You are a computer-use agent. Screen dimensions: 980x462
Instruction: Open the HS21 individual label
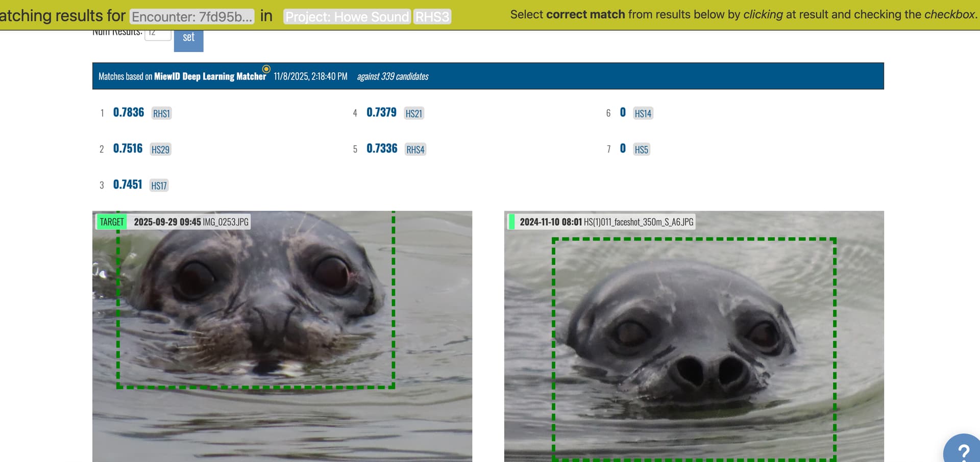413,114
